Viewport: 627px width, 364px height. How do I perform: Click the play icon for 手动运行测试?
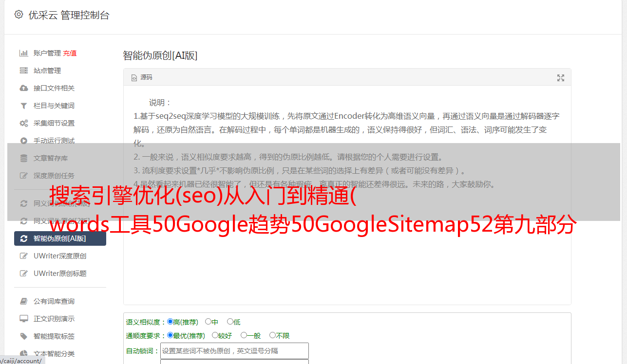pyautogui.click(x=23, y=141)
